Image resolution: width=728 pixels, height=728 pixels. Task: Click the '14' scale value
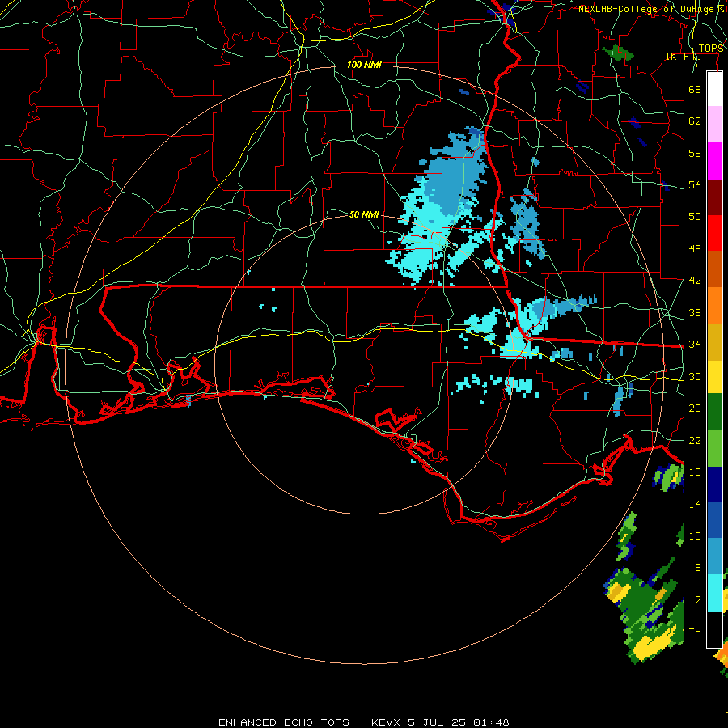695,504
